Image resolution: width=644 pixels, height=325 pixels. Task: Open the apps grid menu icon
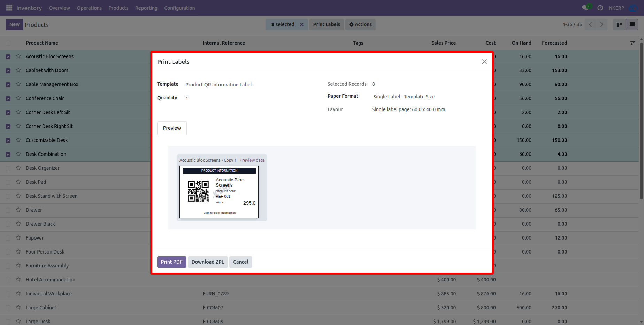tap(9, 8)
